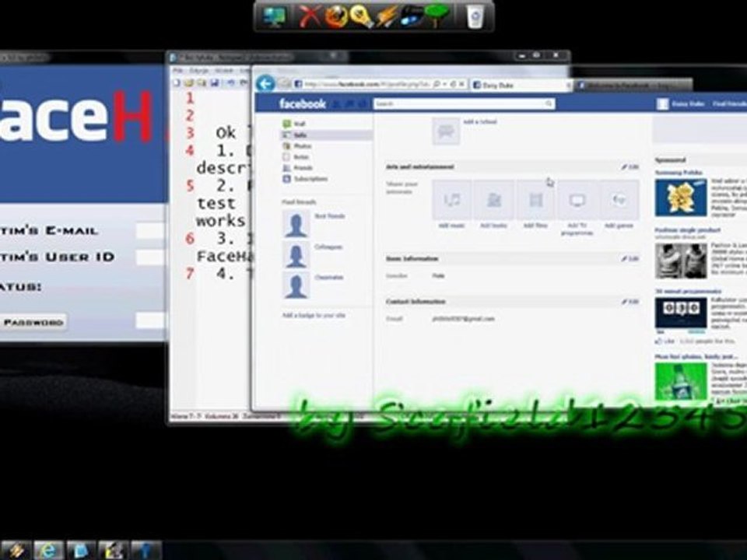The height and width of the screenshot is (560, 747).
Task: Close the Daisy Duke browser tab
Action: 568,86
